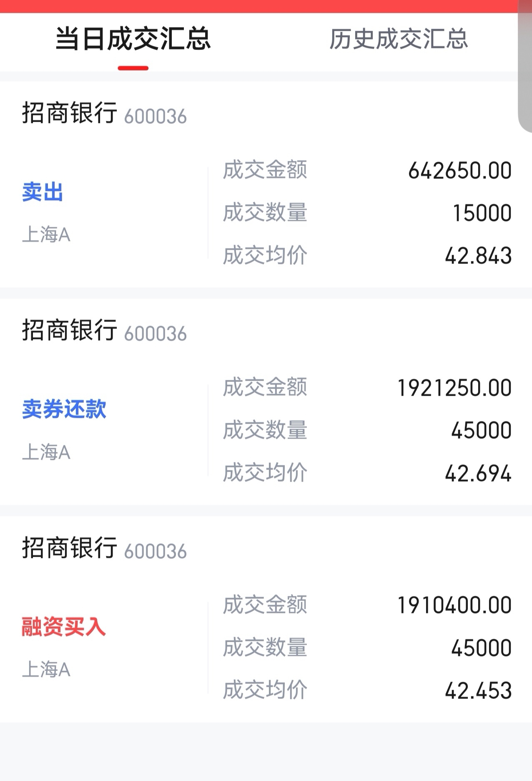Tap 上海A under 卖券还款
532x781 pixels.
(x=46, y=452)
